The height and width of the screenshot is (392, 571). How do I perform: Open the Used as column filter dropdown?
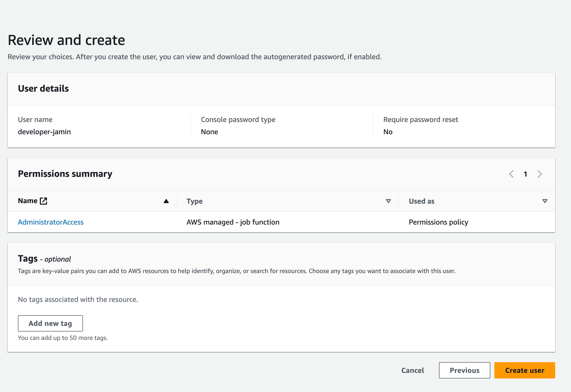(x=545, y=201)
